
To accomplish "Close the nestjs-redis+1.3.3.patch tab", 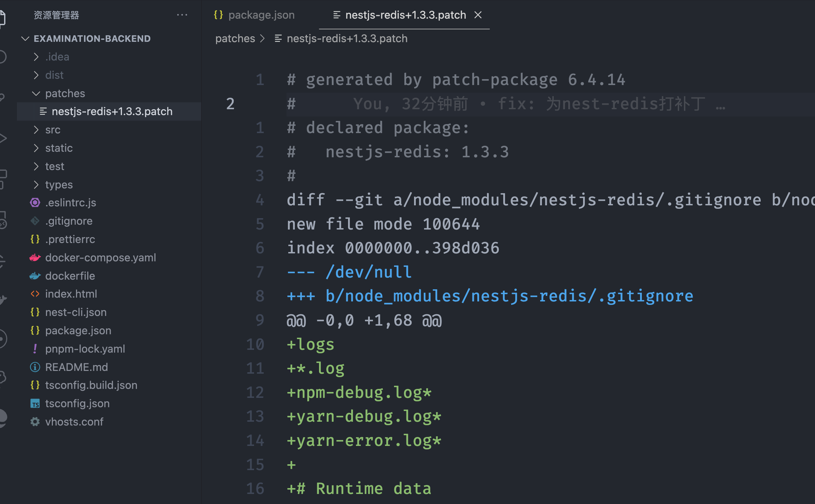I will point(478,15).
